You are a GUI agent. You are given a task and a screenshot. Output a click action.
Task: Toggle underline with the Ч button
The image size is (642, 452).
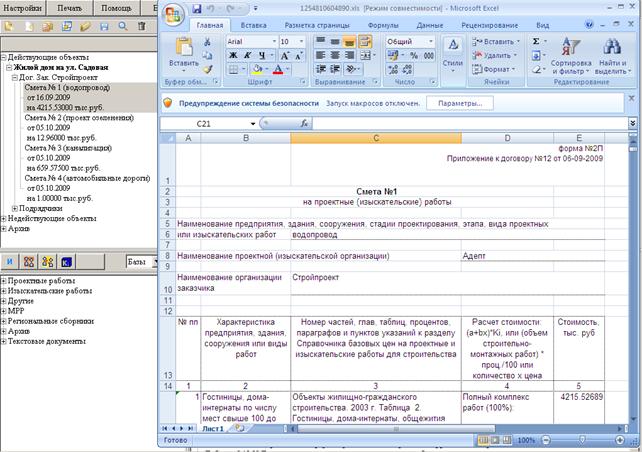262,55
